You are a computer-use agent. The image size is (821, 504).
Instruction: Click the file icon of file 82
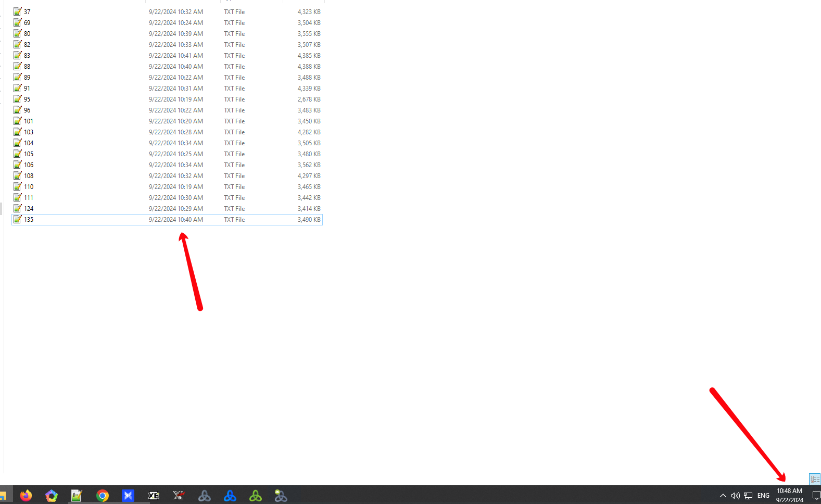point(18,44)
